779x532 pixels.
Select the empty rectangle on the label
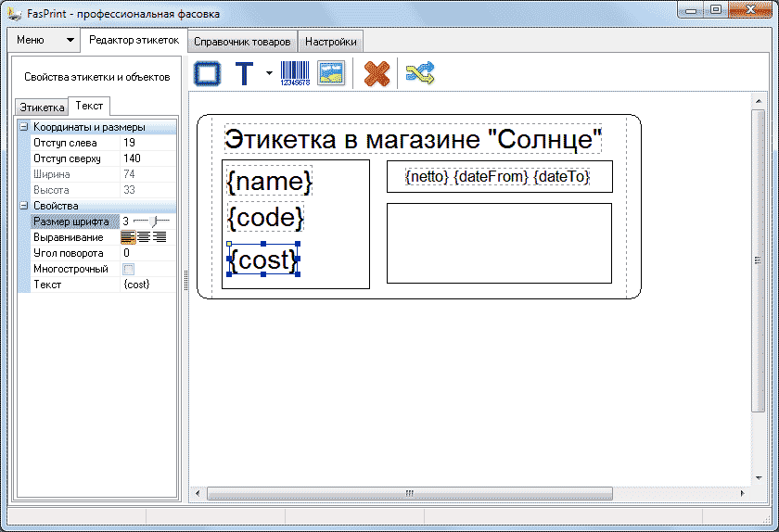coord(499,243)
